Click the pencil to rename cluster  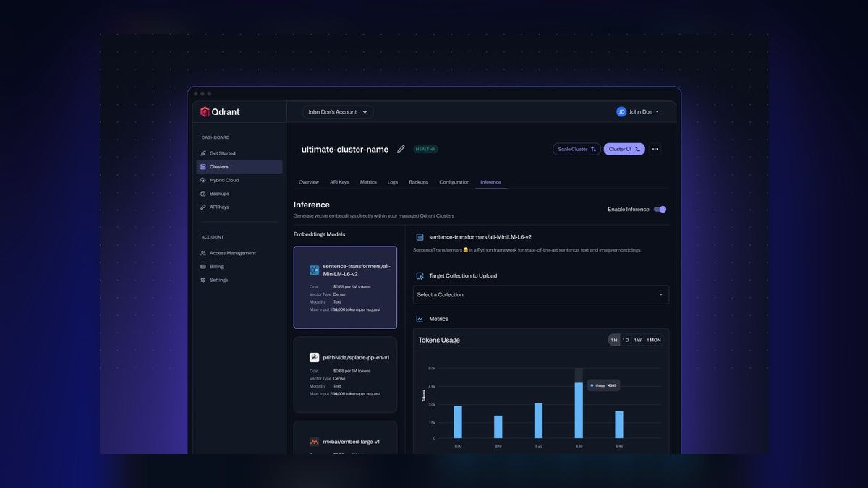pyautogui.click(x=401, y=149)
